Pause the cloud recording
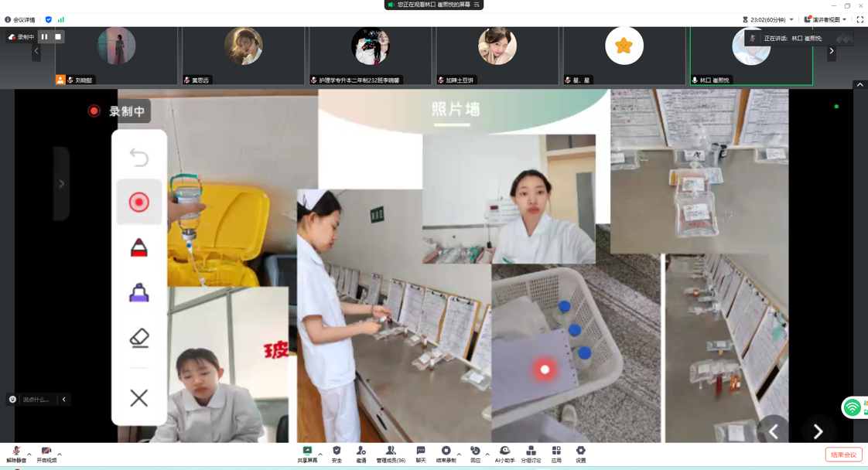 point(45,36)
